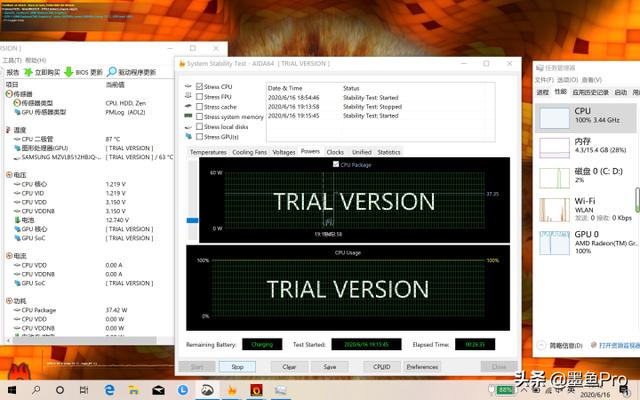Switch to the Cooling Fans tab
The width and height of the screenshot is (640, 400).
coord(249,152)
